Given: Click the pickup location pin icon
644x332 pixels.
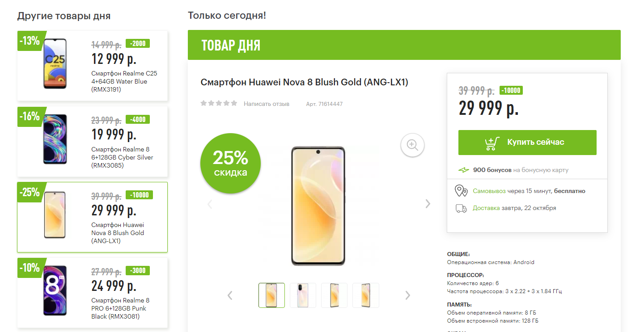Looking at the screenshot, I should [x=461, y=191].
